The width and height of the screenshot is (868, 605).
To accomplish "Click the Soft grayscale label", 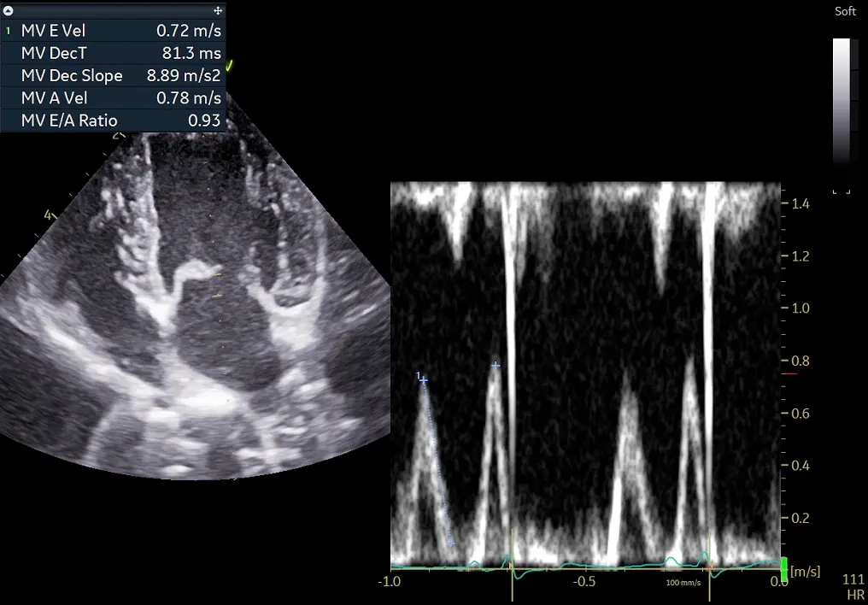I will (845, 11).
